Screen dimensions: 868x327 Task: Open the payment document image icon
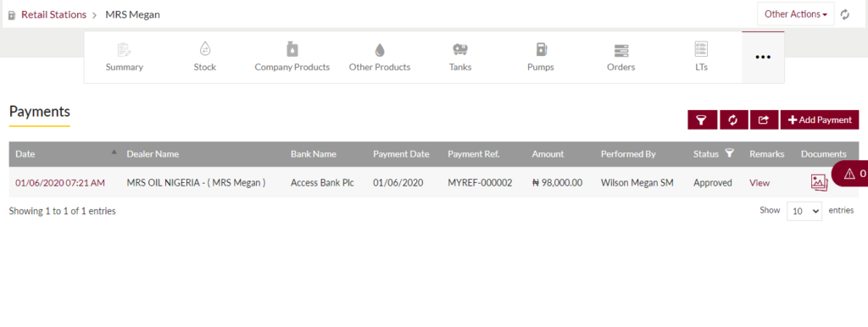click(820, 183)
